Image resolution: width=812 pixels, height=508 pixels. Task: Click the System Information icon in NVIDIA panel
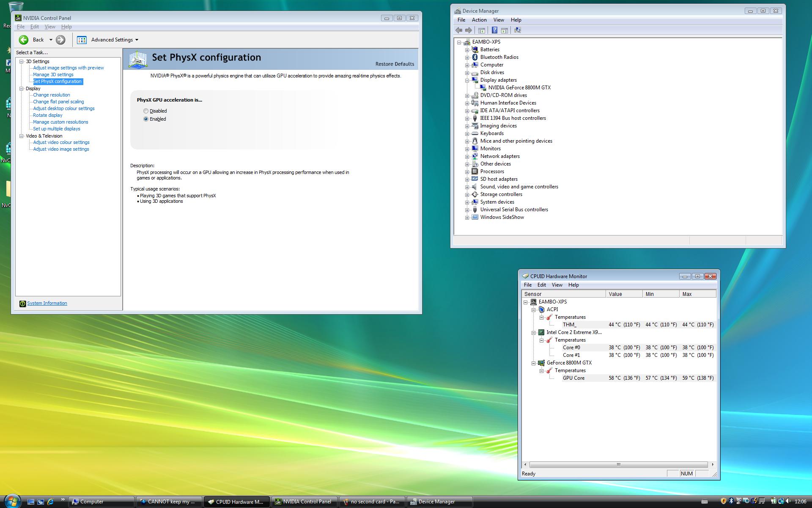tap(22, 304)
